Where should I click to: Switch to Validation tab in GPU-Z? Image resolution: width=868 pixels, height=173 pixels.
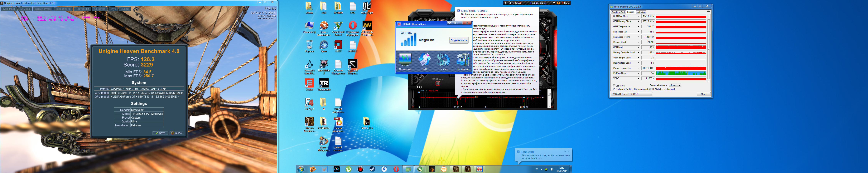coord(641,12)
